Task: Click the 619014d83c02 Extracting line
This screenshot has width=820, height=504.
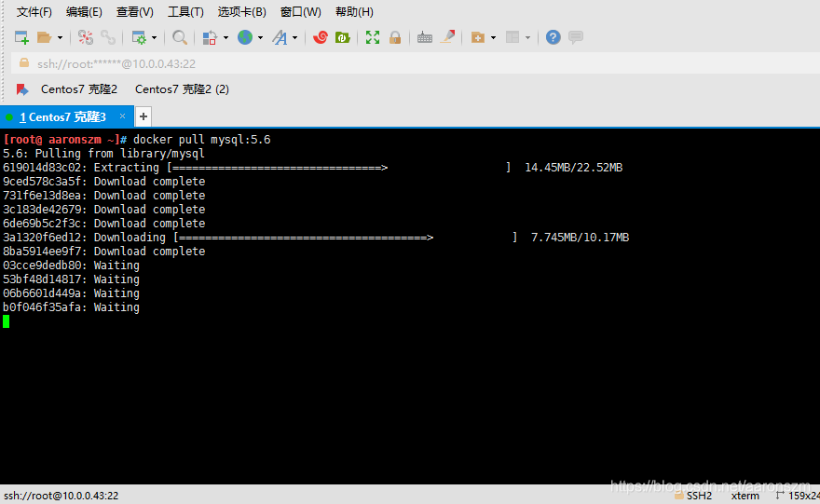Action: tap(313, 168)
